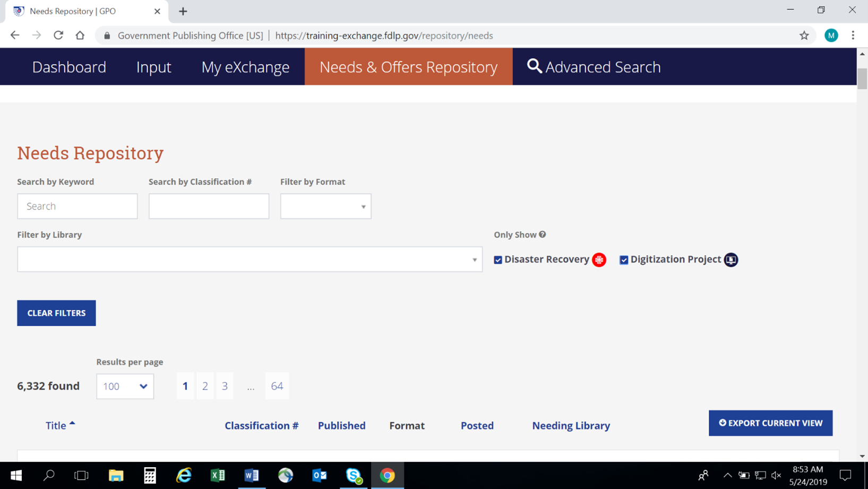Click Export Current View button

771,423
